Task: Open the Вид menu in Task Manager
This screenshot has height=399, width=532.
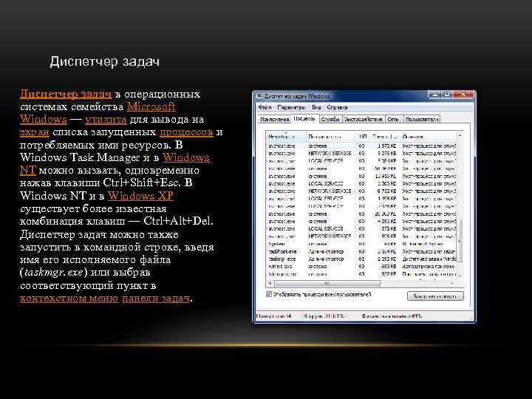Action: tap(316, 107)
